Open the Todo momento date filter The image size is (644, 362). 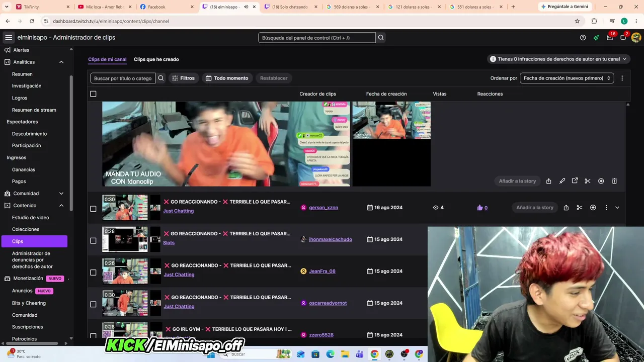[x=227, y=78]
